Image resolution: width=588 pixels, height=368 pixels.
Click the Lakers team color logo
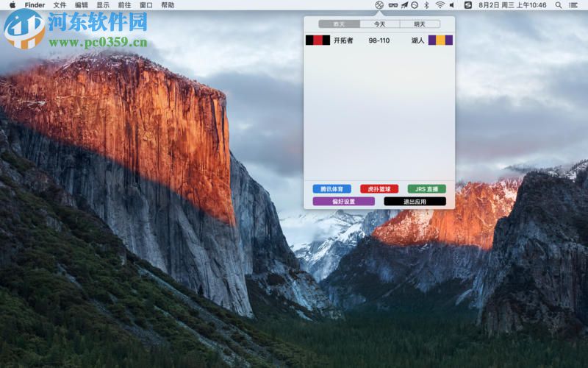point(440,40)
